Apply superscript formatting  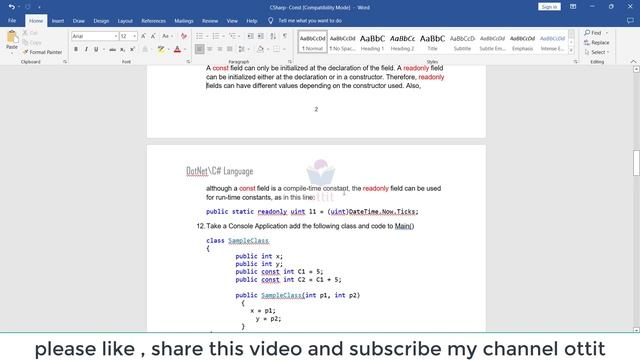point(132,49)
